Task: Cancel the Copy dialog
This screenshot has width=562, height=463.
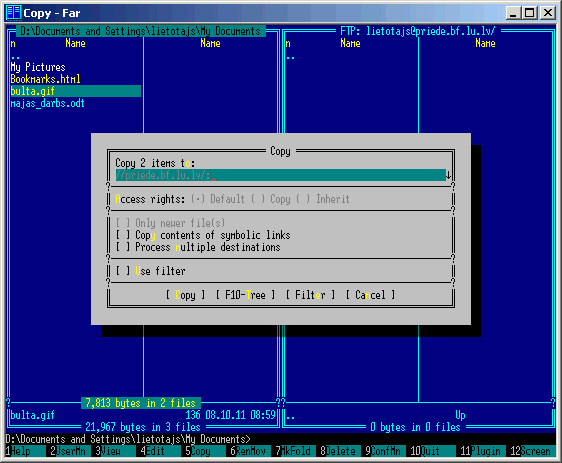Action: 370,295
